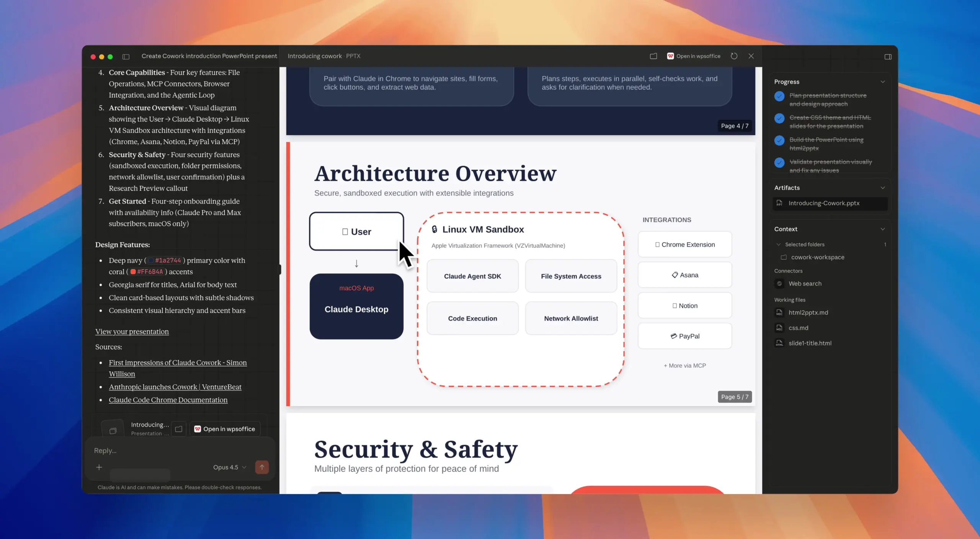Click Open in wpsoffice in header
Image resolution: width=980 pixels, height=539 pixels.
click(x=694, y=56)
